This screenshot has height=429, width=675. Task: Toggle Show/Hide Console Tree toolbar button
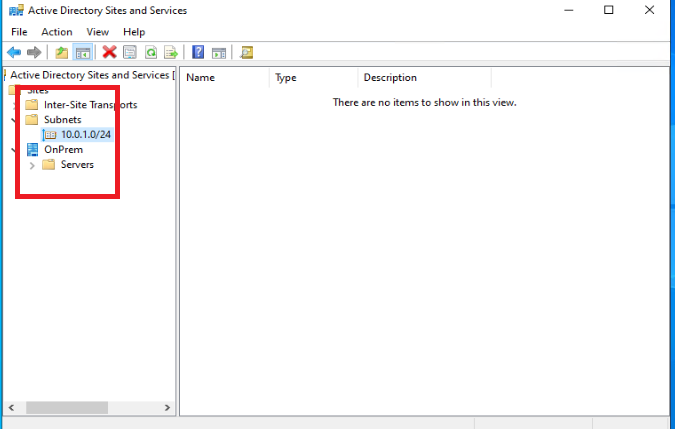click(83, 53)
